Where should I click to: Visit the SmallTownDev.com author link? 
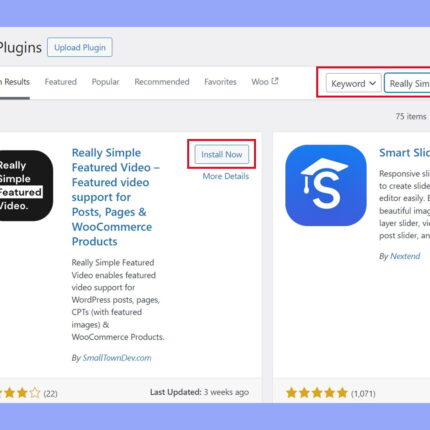pos(117,358)
